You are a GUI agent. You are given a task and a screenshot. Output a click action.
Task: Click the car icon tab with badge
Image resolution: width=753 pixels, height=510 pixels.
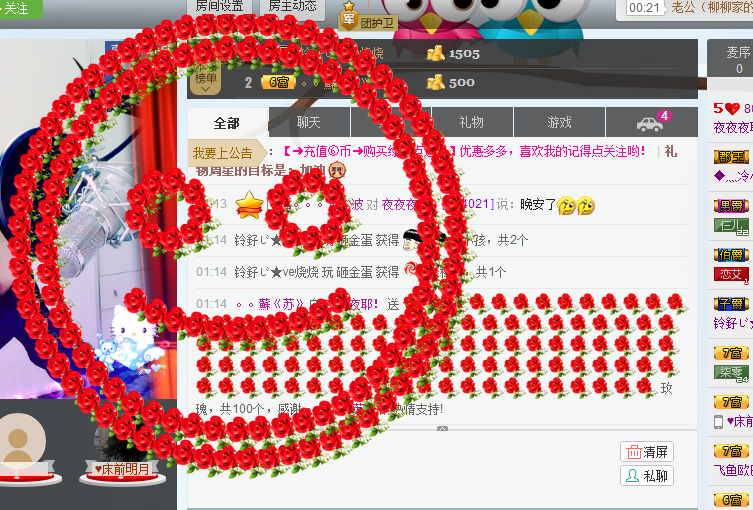pyautogui.click(x=652, y=122)
